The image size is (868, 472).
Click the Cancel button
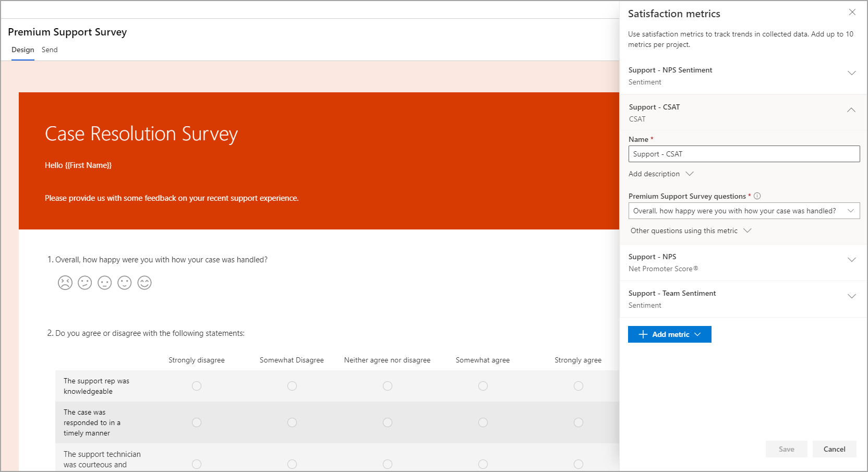(x=835, y=449)
